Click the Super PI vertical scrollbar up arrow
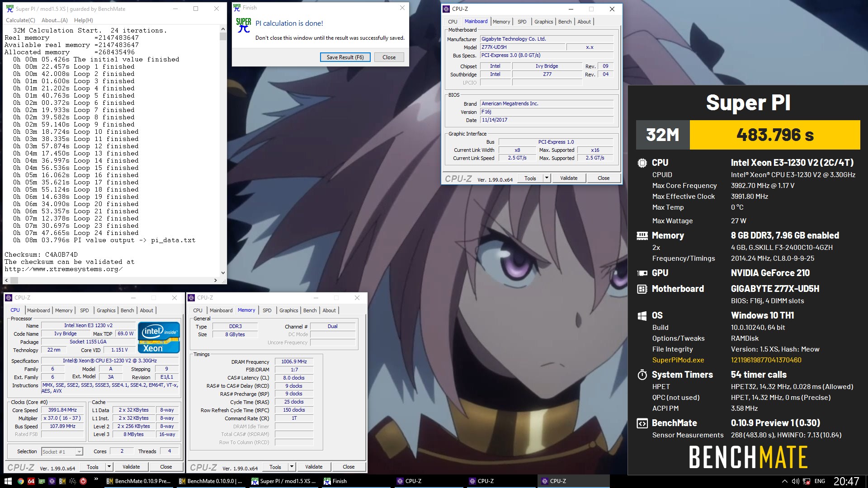Screen dimensions: 868x488 point(223,29)
